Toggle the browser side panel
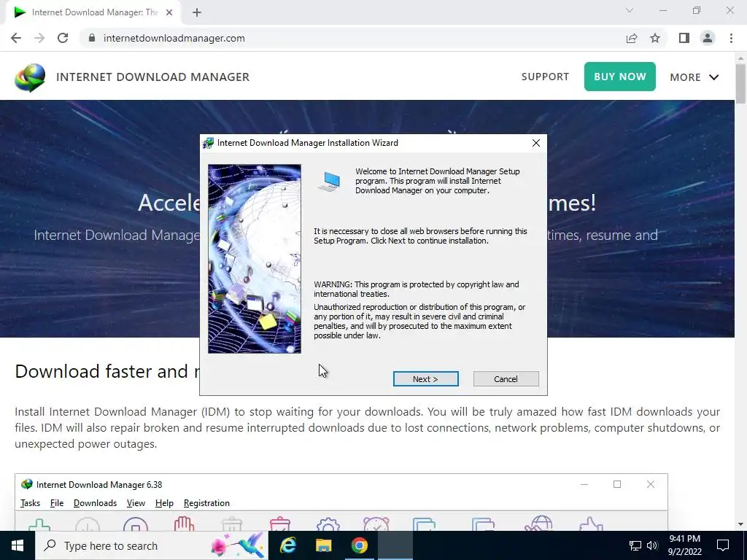This screenshot has width=747, height=560. point(684,38)
